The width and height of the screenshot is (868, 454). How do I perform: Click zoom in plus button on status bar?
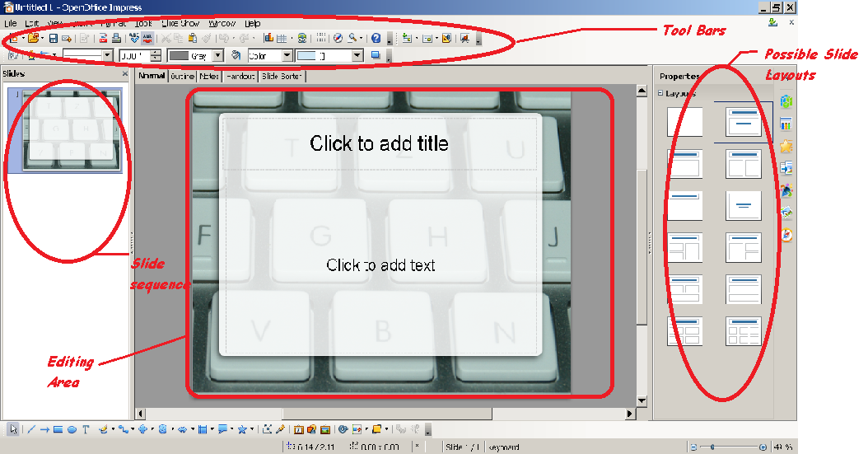(x=763, y=447)
